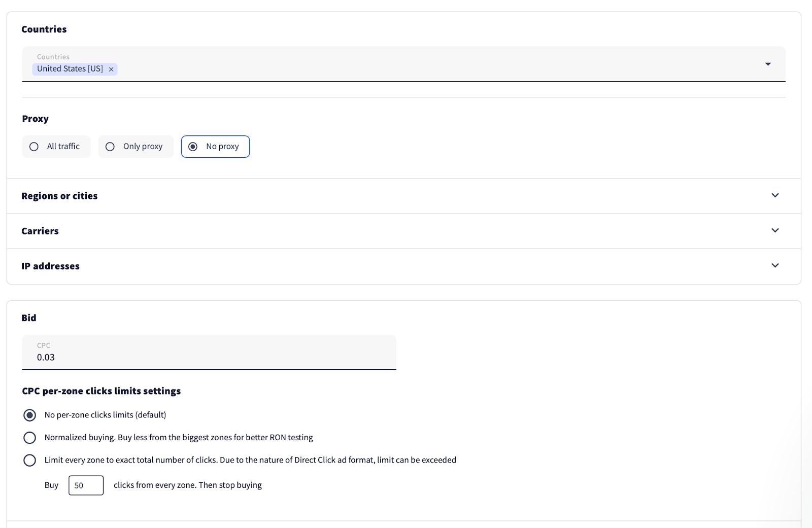Open the Countries dropdown arrow
This screenshot has height=528, width=812.
pyautogui.click(x=768, y=64)
